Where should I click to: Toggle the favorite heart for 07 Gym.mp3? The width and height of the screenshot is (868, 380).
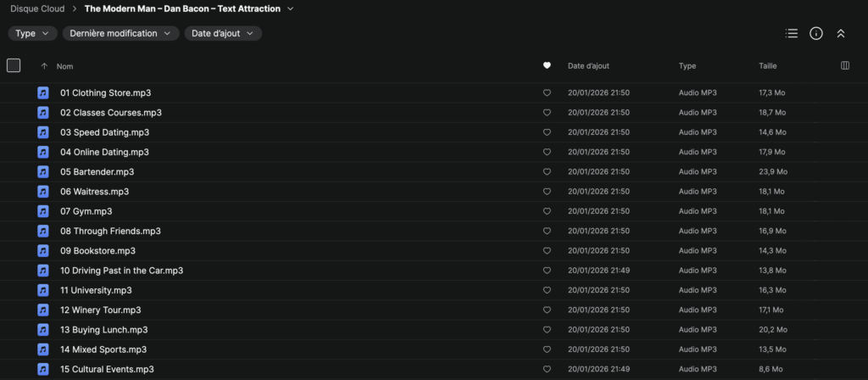(547, 211)
